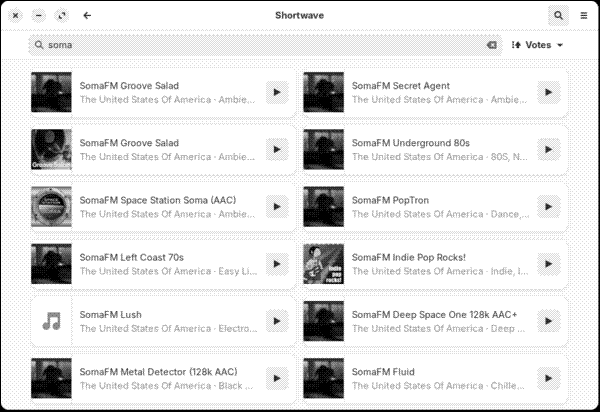Select the 'SomaFM Left Coast 70s' title
Viewport: 600px width, 412px height.
(132, 257)
